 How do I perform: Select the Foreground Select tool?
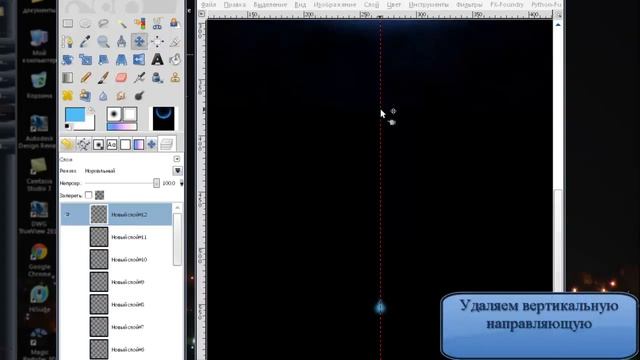pos(175,23)
